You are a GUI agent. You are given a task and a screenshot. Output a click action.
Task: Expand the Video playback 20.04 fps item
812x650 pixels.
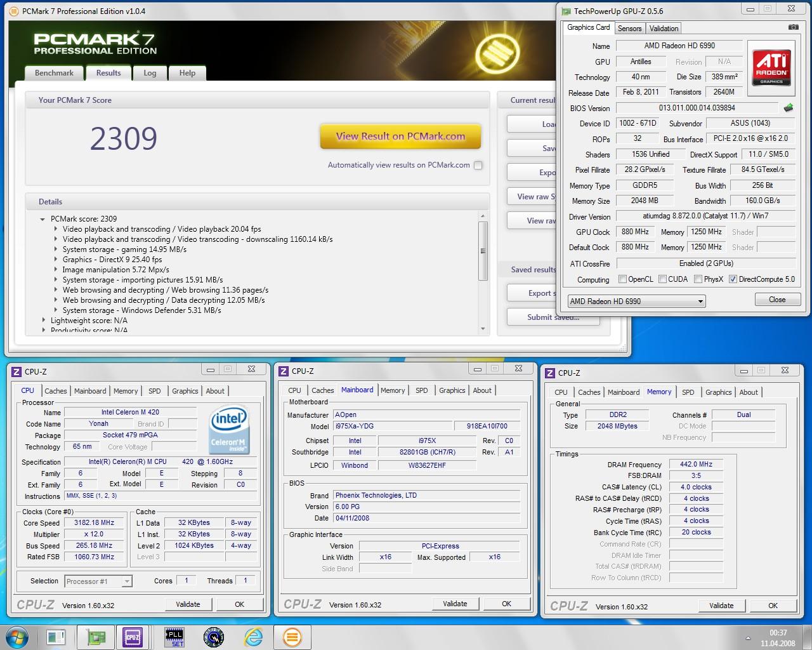point(55,229)
